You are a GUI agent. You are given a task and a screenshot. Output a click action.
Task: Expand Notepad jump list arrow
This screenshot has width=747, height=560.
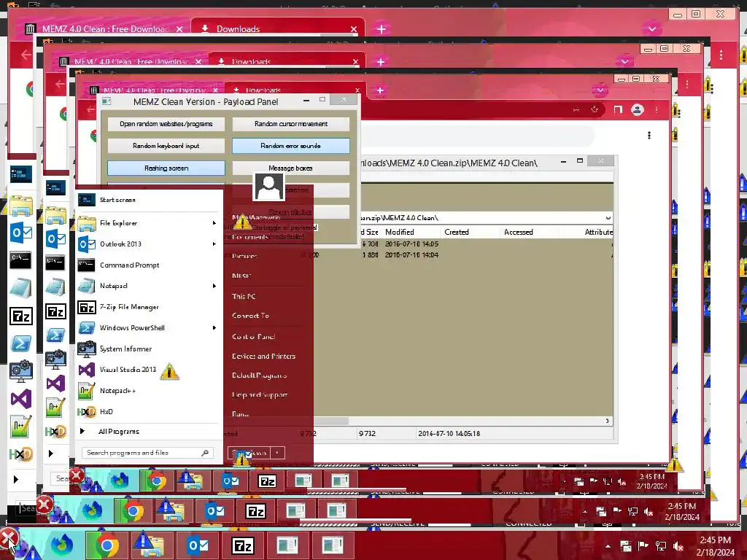pos(214,286)
